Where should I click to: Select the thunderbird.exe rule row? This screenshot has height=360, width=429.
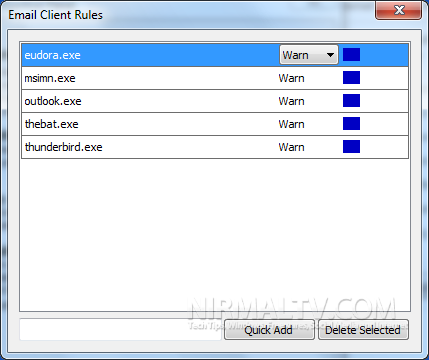pyautogui.click(x=215, y=147)
